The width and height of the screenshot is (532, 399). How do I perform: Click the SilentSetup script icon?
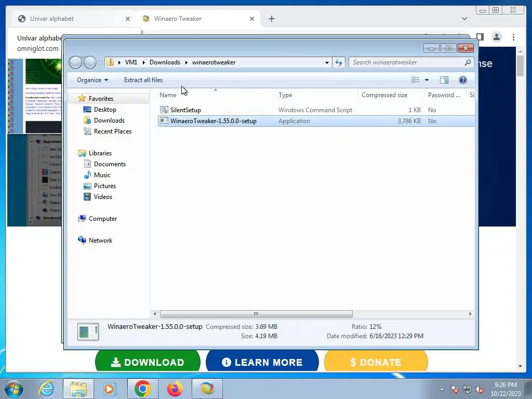(164, 110)
